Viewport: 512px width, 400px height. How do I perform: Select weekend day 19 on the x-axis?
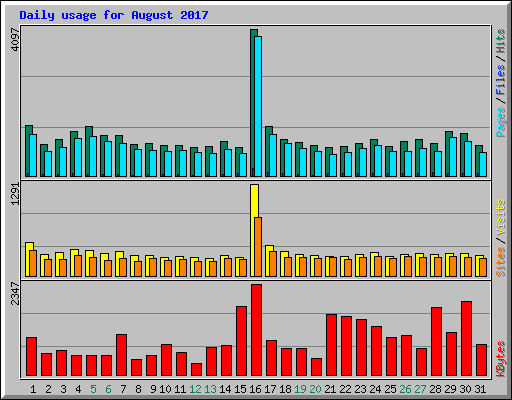tap(300, 389)
